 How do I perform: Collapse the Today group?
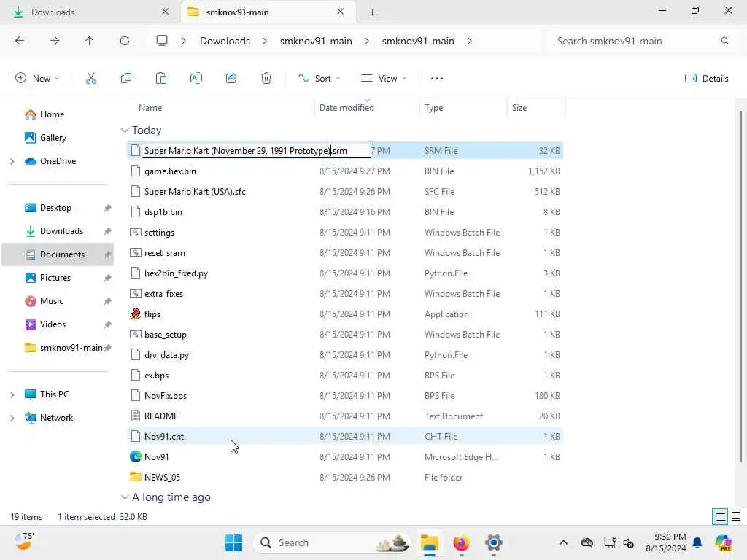[x=125, y=131]
